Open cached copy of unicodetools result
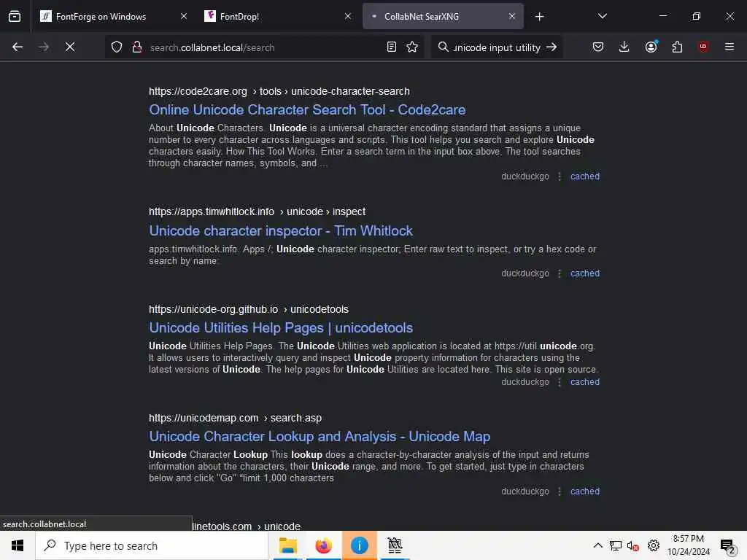The width and height of the screenshot is (747, 560). coord(585,382)
